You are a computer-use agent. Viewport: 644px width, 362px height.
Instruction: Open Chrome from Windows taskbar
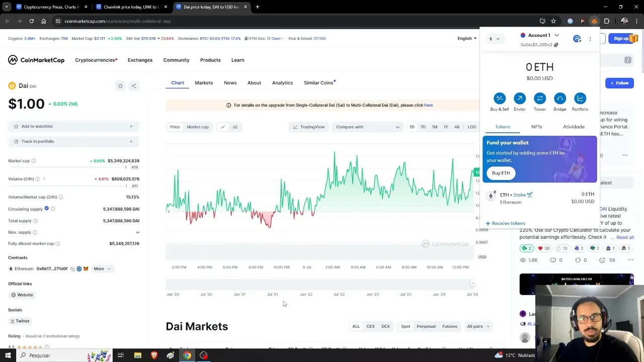[x=187, y=355]
